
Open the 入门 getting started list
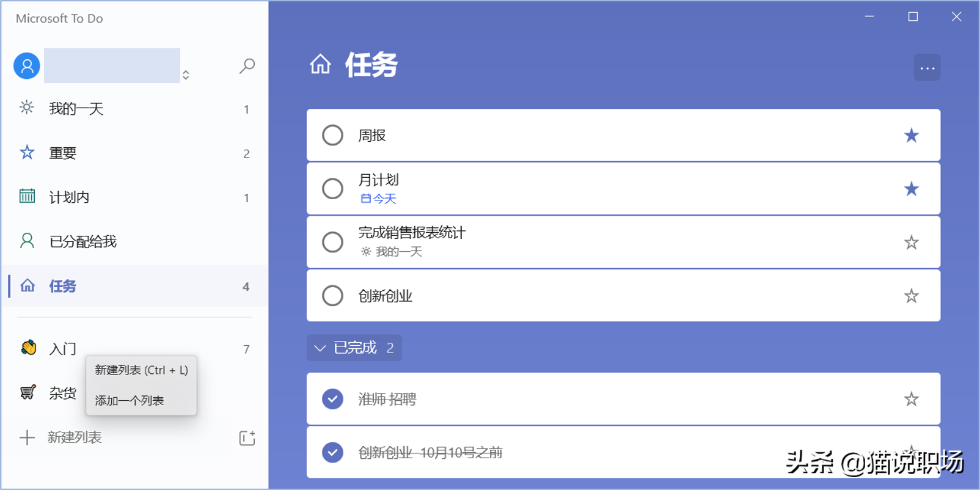[62, 349]
